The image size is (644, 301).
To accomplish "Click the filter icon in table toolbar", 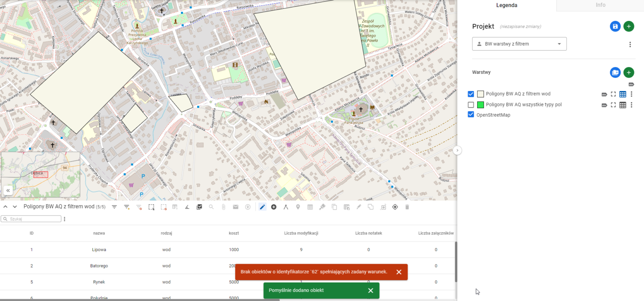I will pyautogui.click(x=114, y=207).
